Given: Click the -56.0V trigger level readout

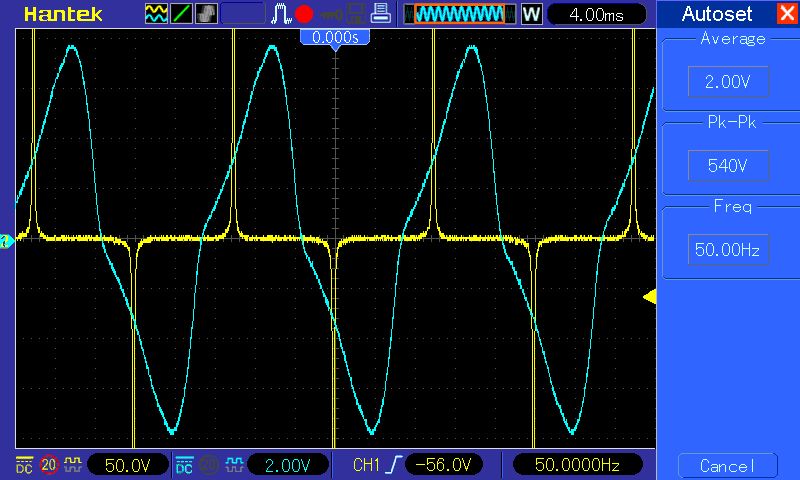Looking at the screenshot, I should point(443,465).
